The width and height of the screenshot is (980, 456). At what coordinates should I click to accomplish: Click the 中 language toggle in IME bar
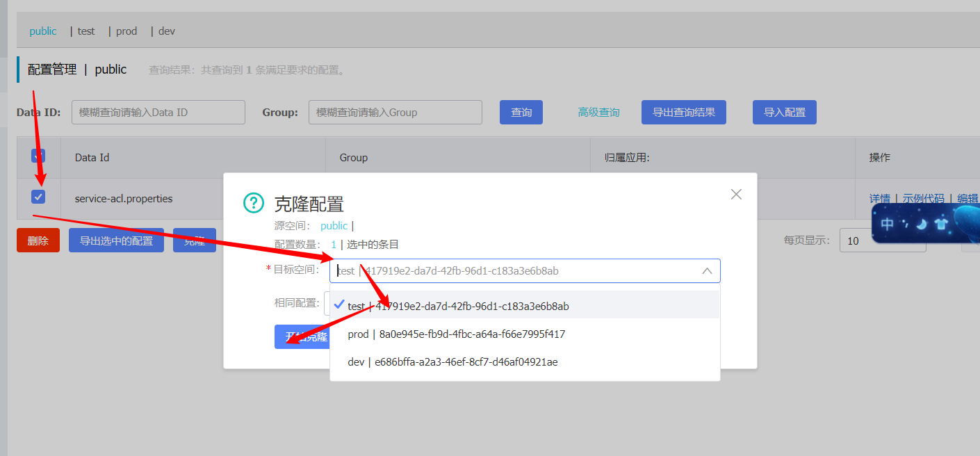(888, 224)
